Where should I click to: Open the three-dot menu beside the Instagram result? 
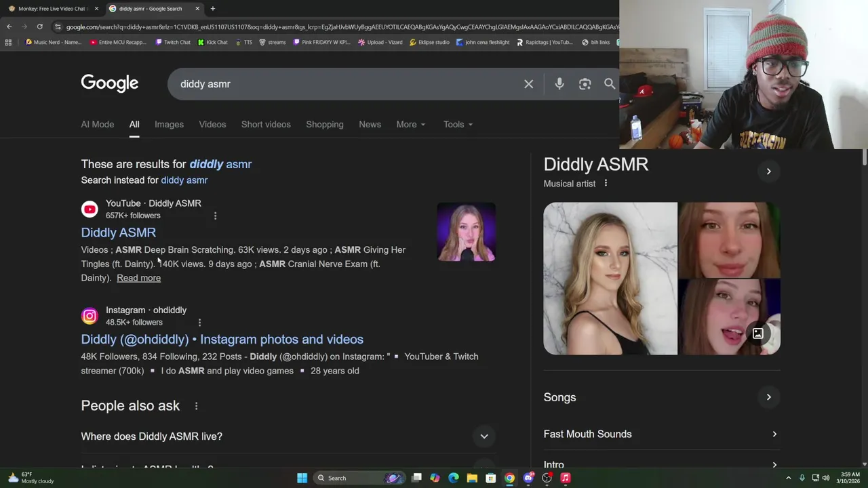(199, 323)
